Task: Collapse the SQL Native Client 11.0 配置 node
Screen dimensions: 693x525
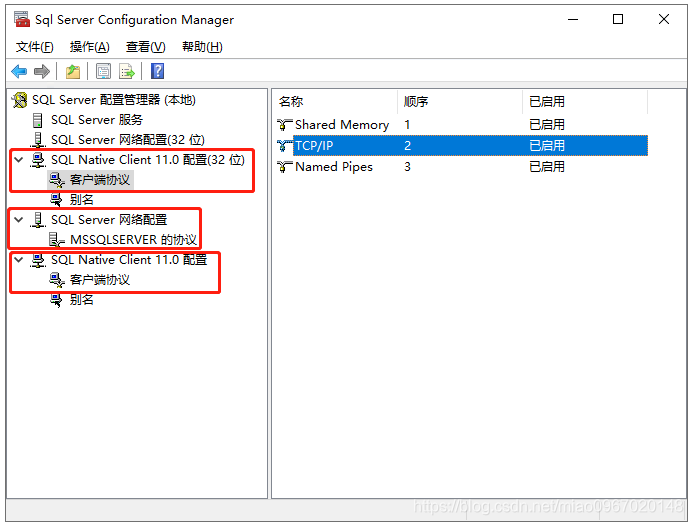Action: pos(19,259)
